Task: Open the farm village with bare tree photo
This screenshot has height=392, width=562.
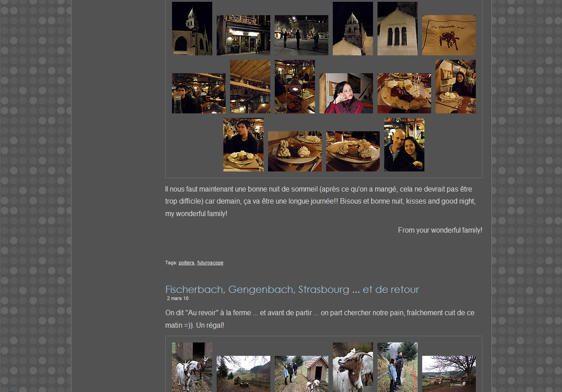Action: [449, 374]
